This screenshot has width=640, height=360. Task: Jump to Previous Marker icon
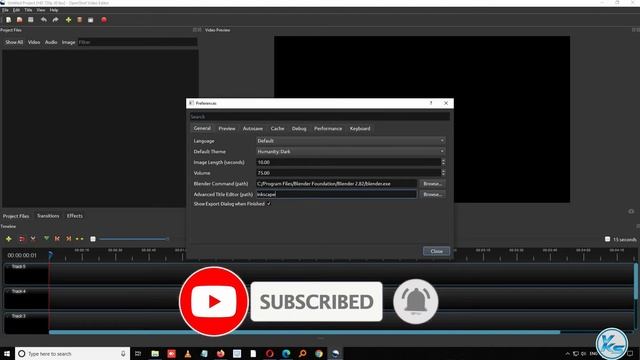pyautogui.click(x=57, y=239)
